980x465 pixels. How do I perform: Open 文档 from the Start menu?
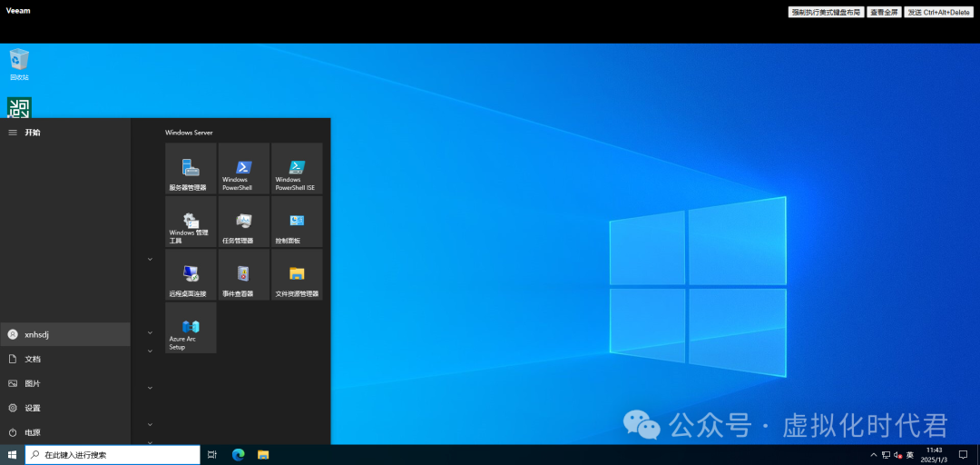coord(65,360)
